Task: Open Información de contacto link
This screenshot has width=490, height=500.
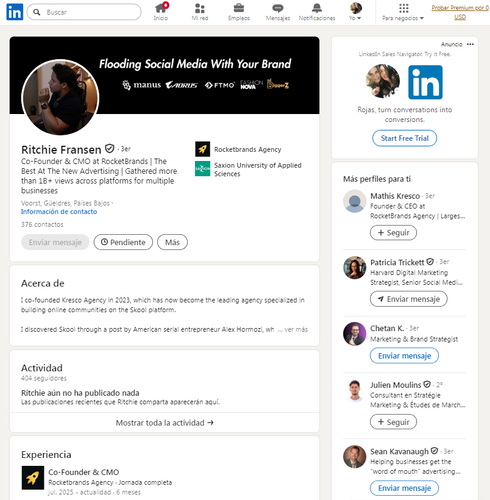Action: pos(59,212)
